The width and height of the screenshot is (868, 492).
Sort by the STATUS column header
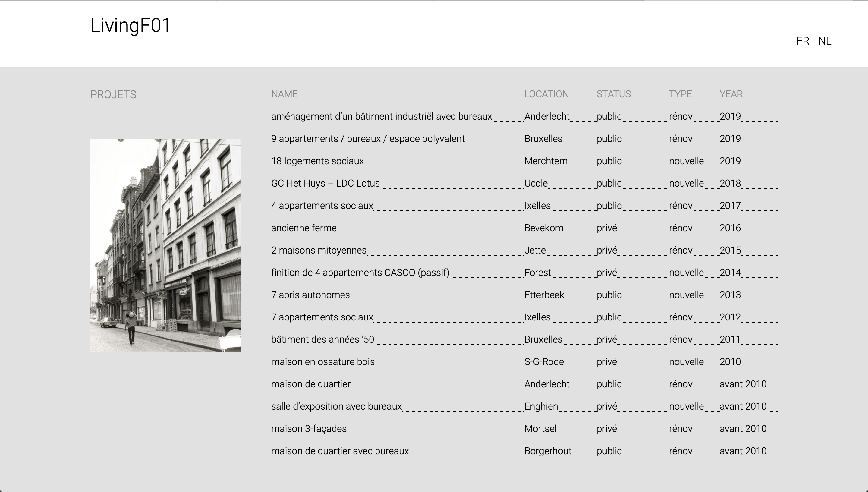coord(614,94)
